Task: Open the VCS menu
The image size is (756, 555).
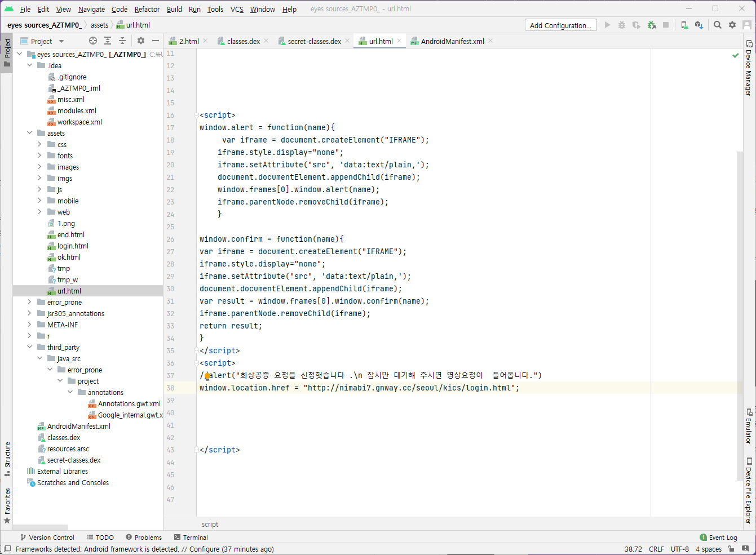Action: point(237,9)
